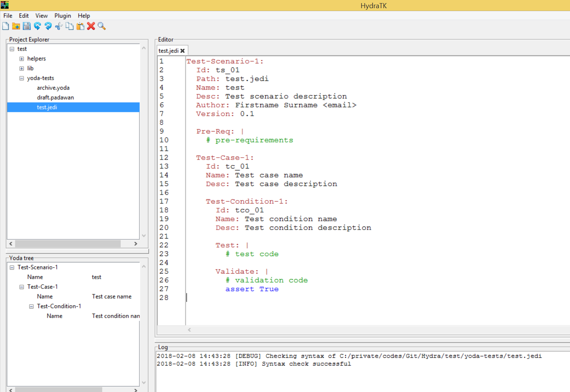Expand the lib folder
Image resolution: width=570 pixels, height=392 pixels.
(22, 69)
